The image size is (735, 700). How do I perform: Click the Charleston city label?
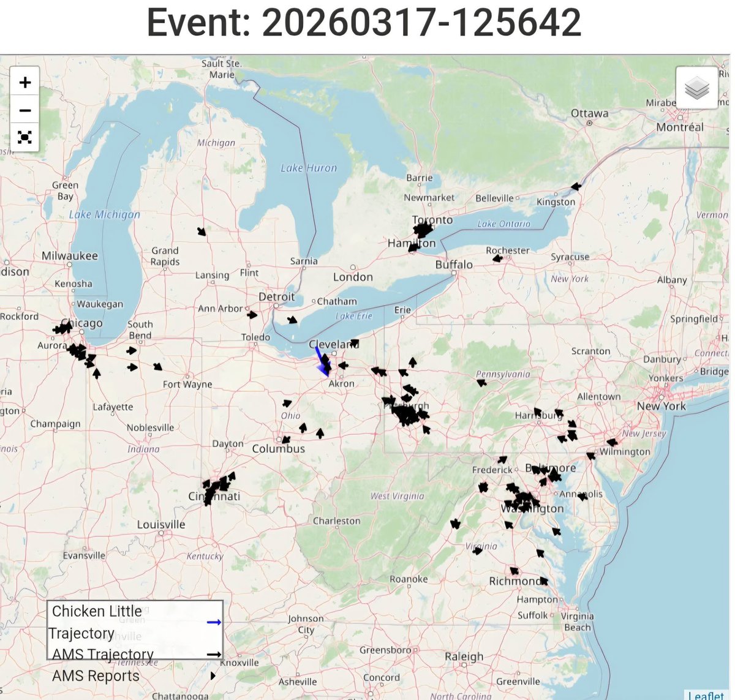pyautogui.click(x=337, y=521)
